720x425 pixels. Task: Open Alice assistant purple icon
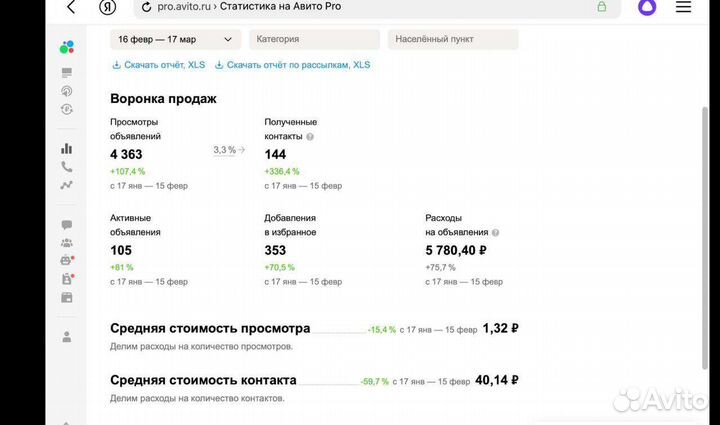point(647,7)
